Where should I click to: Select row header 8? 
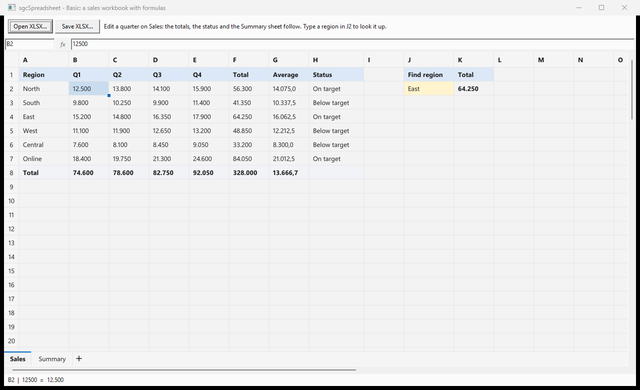pos(11,173)
